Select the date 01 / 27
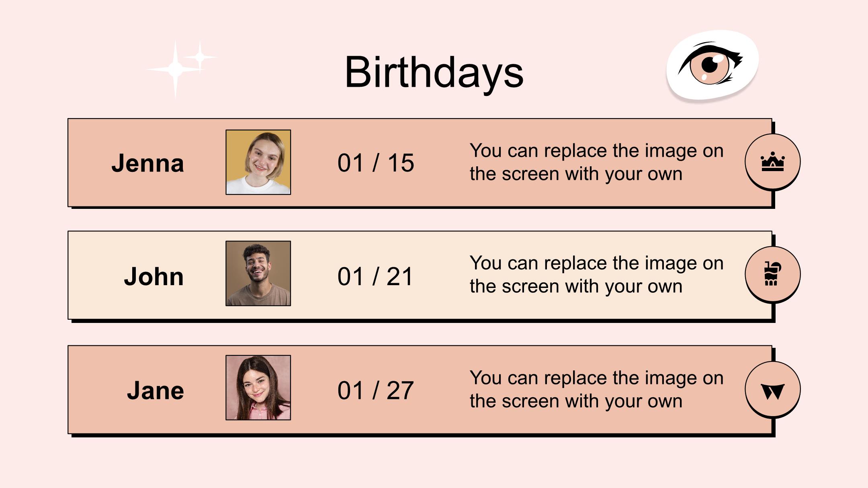This screenshot has height=488, width=868. [376, 390]
